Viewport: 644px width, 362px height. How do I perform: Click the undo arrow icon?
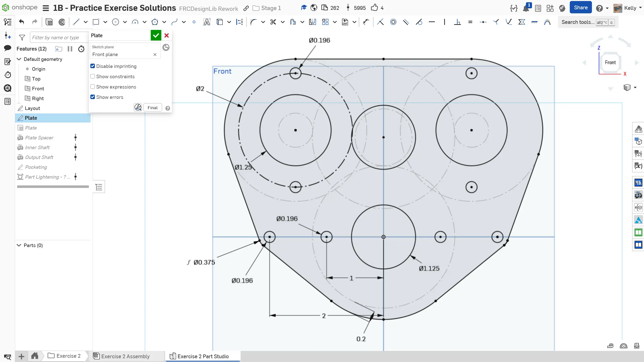point(22,22)
